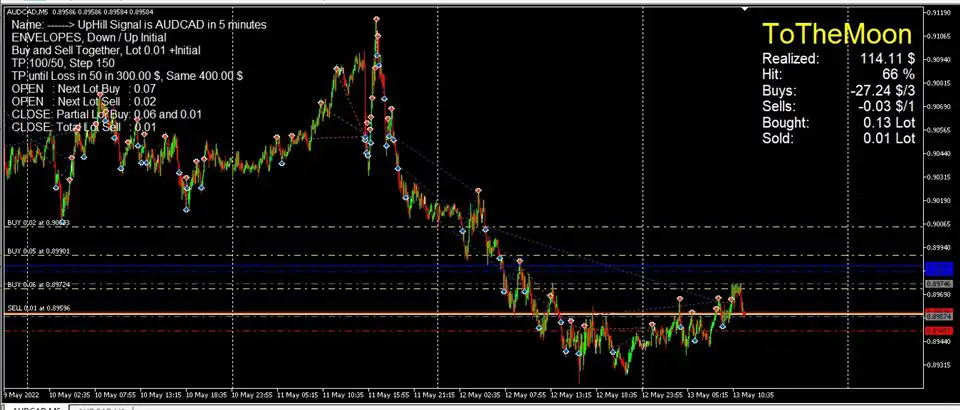960x410 pixels.
Task: Switch to the AUDCAD,M5 chart tab
Action: 36,408
